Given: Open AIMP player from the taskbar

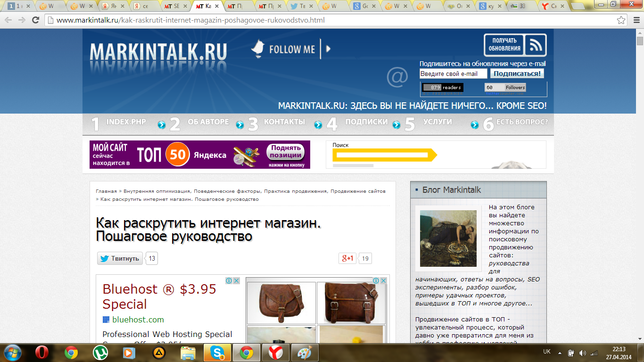Looking at the screenshot, I should tap(159, 353).
